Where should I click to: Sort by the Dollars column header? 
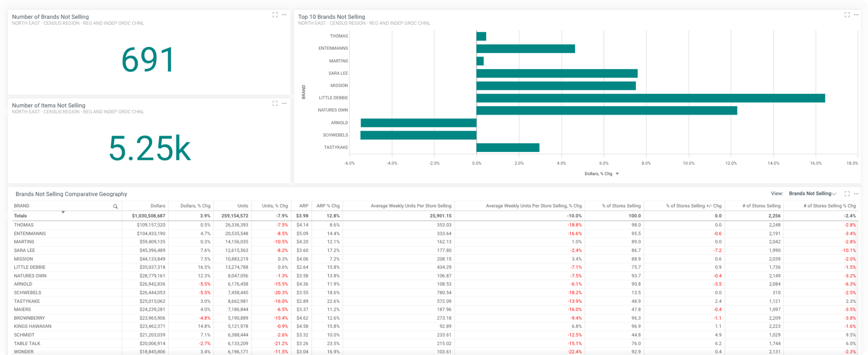pos(158,206)
